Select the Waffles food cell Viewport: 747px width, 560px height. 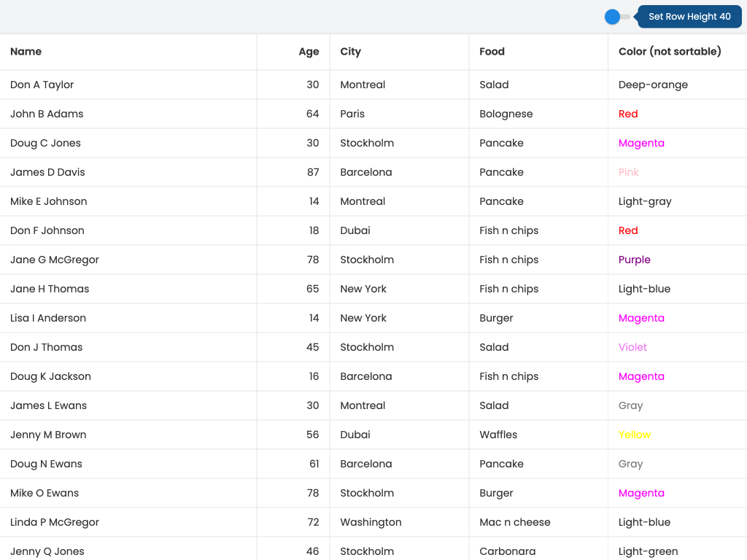498,435
